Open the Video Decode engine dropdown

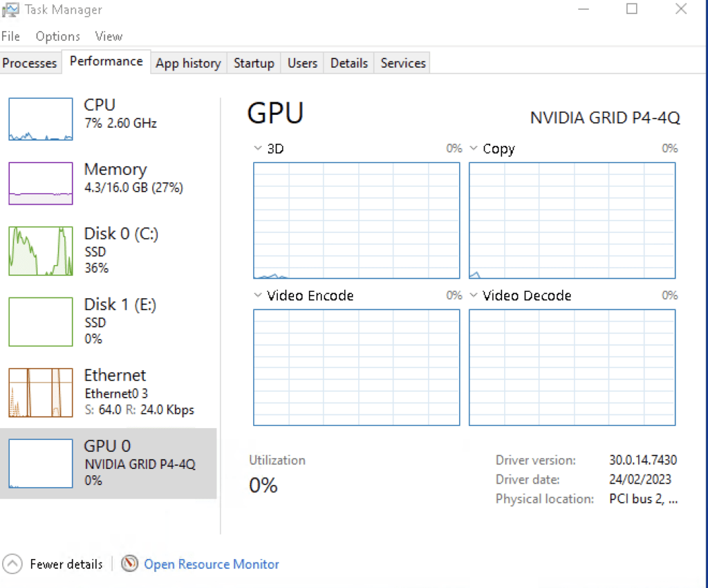click(x=474, y=295)
